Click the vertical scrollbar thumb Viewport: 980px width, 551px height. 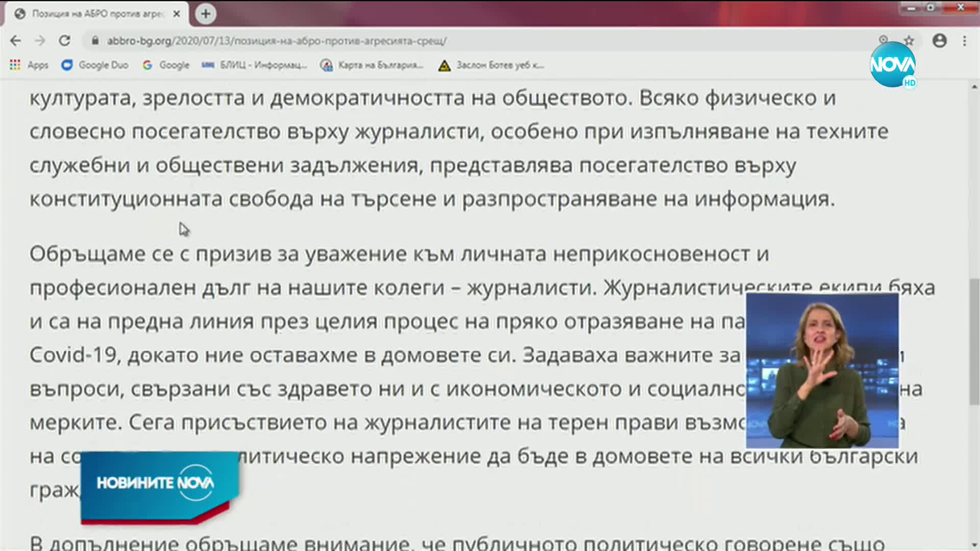click(974, 342)
